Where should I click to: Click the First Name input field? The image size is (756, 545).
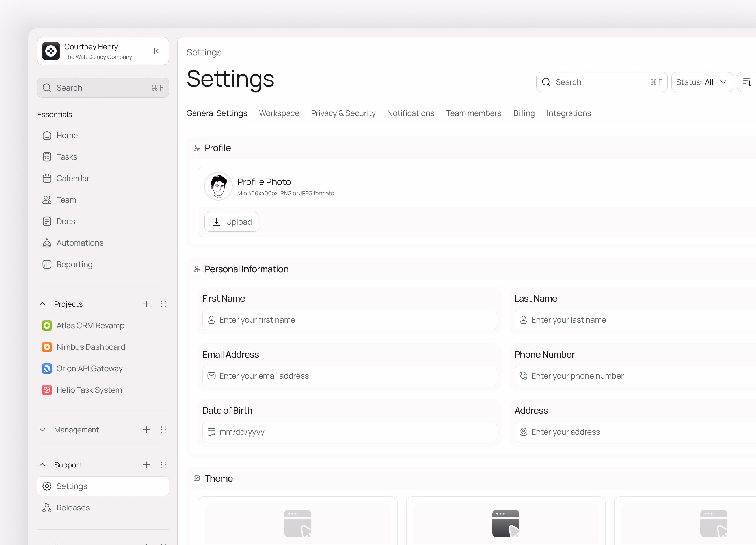coord(350,320)
